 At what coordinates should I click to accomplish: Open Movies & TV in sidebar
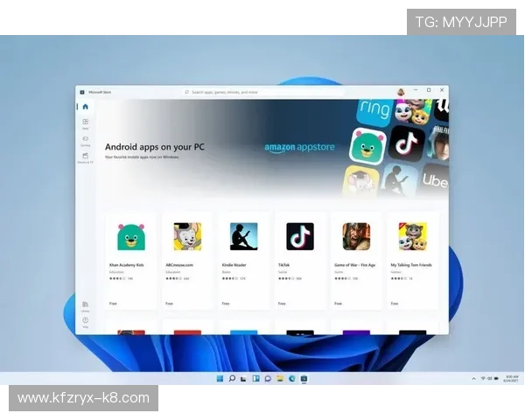(x=86, y=157)
